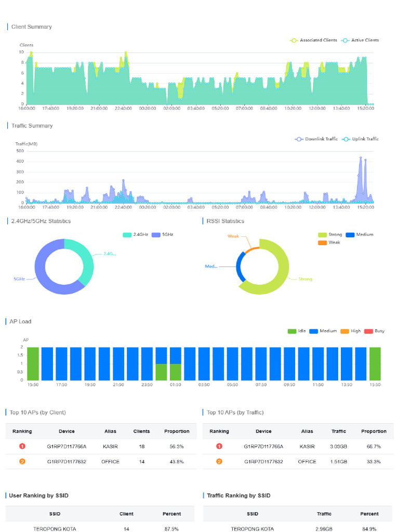Click the green AP Load bar at first 15:50
The width and height of the screenshot is (399, 532).
click(33, 363)
